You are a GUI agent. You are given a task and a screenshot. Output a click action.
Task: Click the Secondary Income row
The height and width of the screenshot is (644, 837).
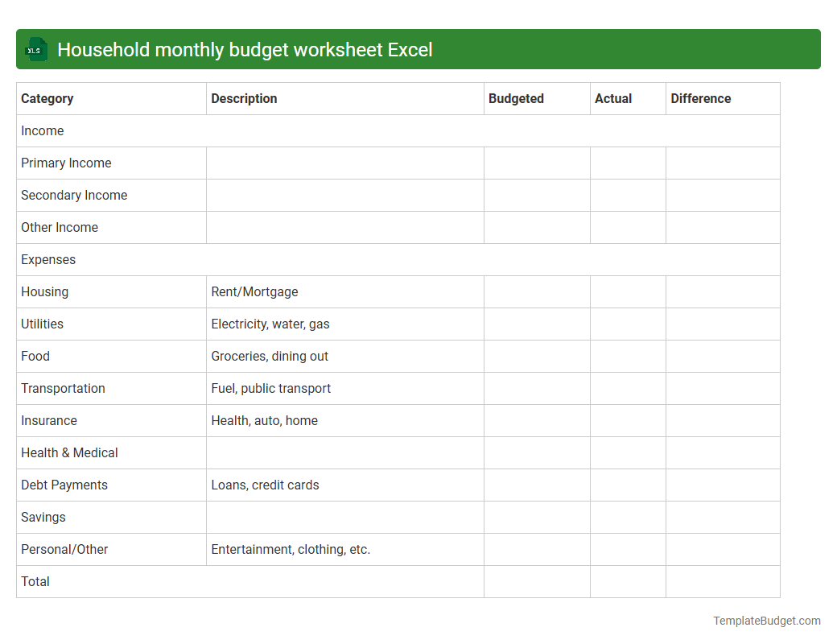click(x=74, y=195)
